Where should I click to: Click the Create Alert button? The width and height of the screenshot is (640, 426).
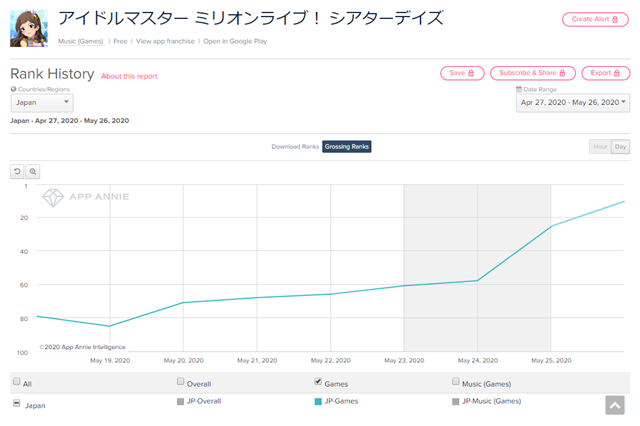click(x=595, y=19)
